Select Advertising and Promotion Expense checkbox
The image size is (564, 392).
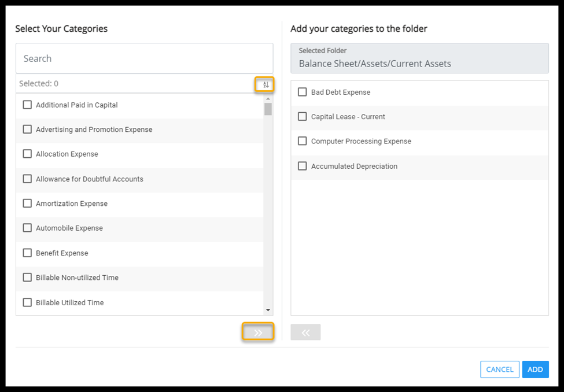tap(27, 130)
